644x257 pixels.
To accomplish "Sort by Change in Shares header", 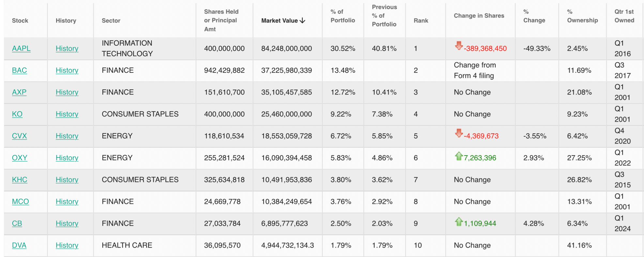I will click(x=479, y=16).
